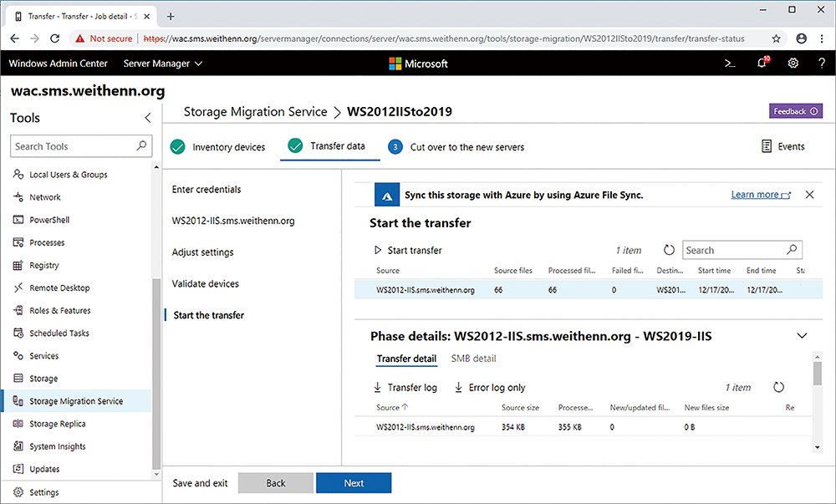Open Settings at bottom of sidebar
Viewport: 836px width, 504px height.
point(36,492)
